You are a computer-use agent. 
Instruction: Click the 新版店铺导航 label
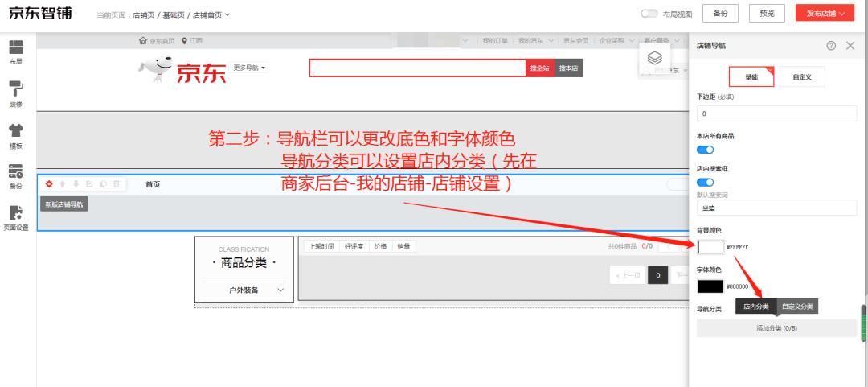[63, 204]
